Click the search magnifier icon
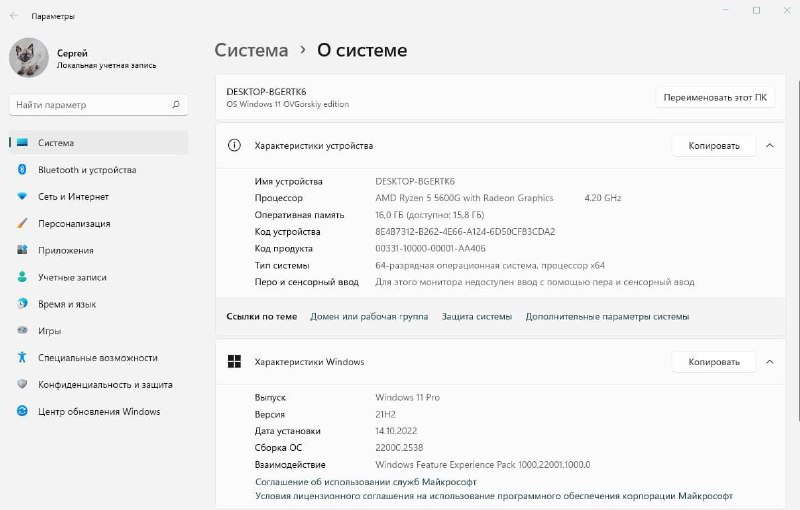 coord(176,105)
